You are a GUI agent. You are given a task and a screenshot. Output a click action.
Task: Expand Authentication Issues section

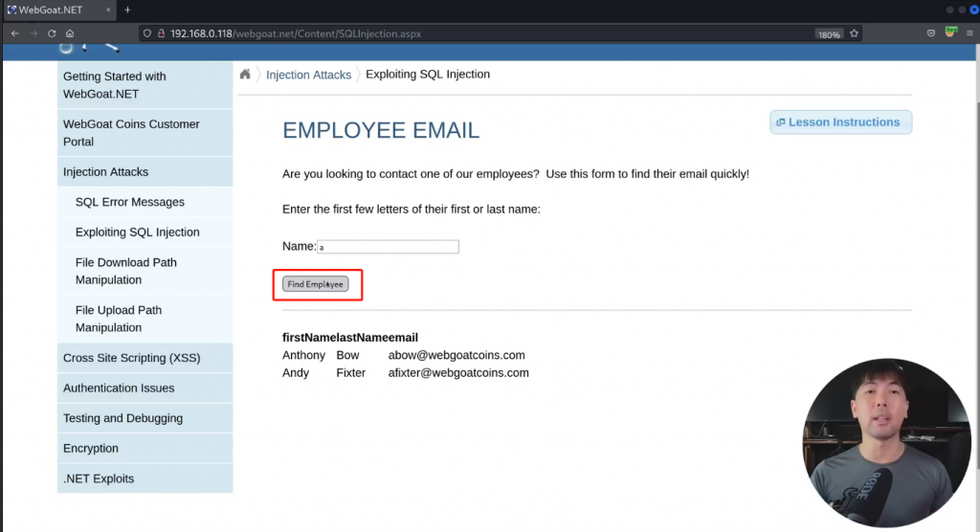[145, 388]
